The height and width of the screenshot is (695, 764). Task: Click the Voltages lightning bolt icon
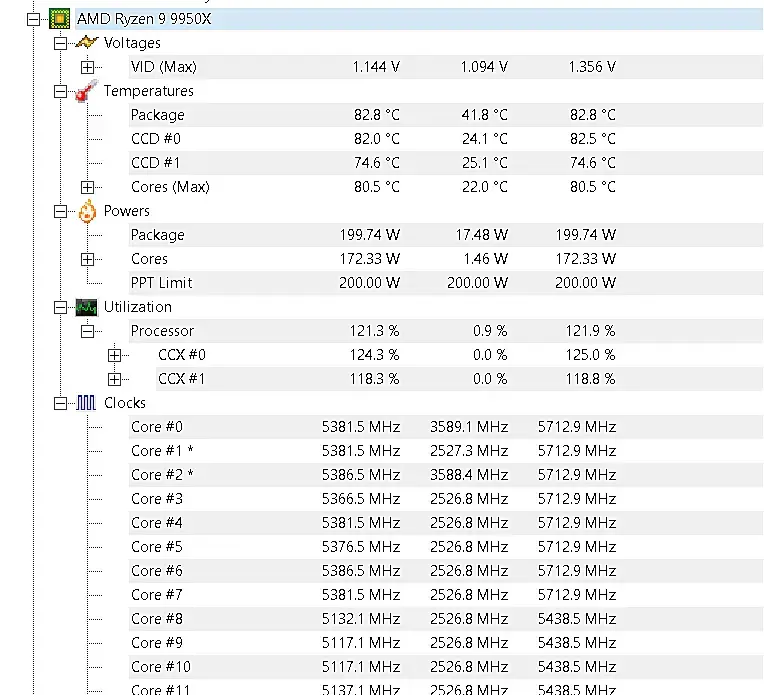coord(87,43)
